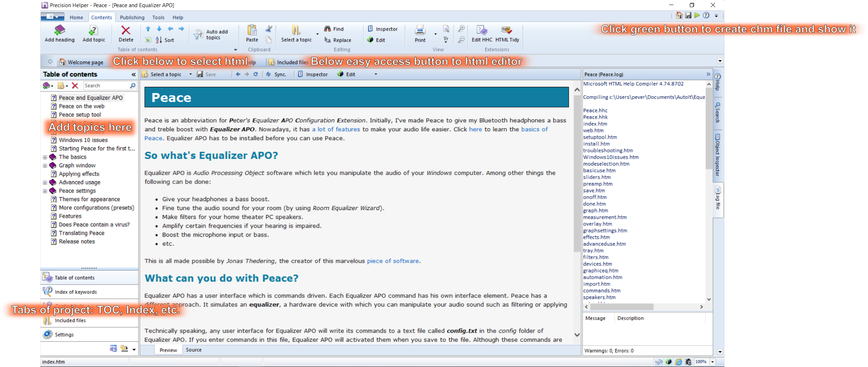The height and width of the screenshot is (367, 868).
Task: Click the Sync. button in editor toolbar
Action: (277, 74)
